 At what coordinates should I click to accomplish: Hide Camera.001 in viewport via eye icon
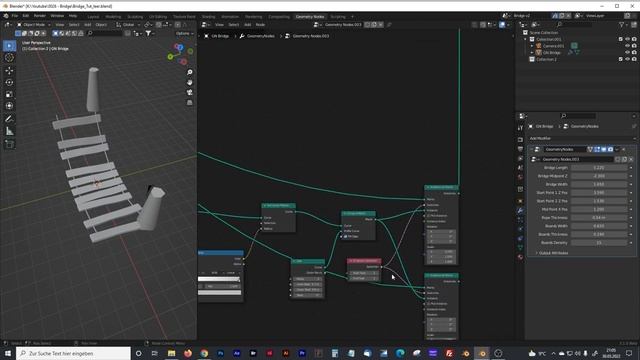coord(627,46)
